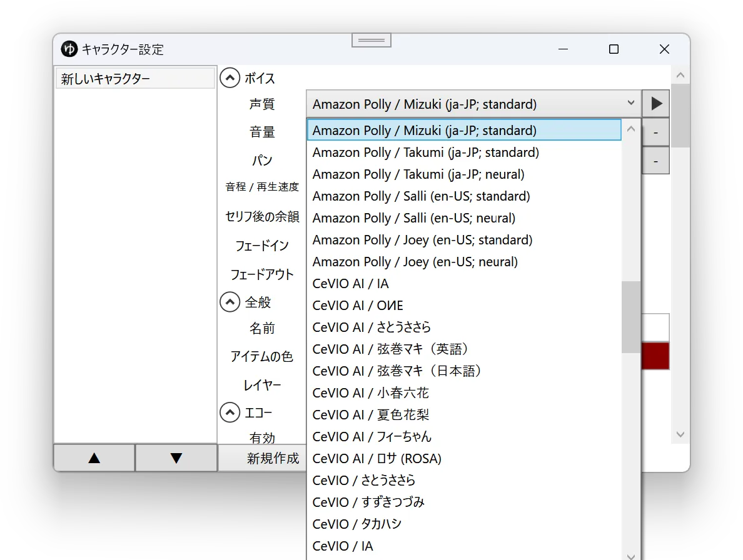Open the 声質 voice combo box
The image size is (743, 560).
(474, 104)
